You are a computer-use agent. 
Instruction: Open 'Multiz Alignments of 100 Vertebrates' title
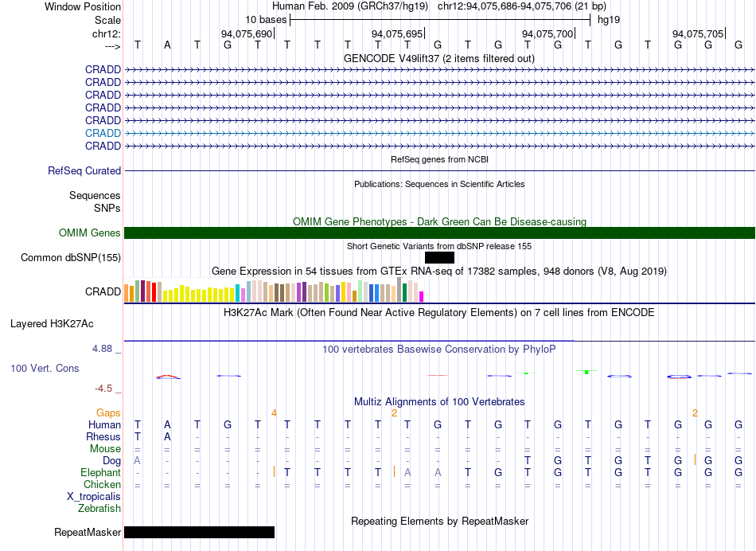tap(439, 401)
